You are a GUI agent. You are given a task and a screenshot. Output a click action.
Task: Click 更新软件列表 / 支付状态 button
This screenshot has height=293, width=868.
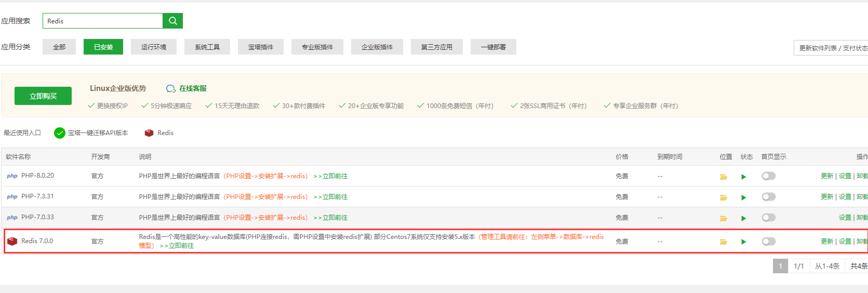[831, 48]
